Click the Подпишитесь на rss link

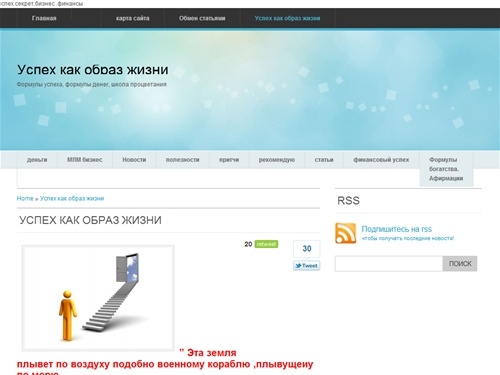click(397, 229)
